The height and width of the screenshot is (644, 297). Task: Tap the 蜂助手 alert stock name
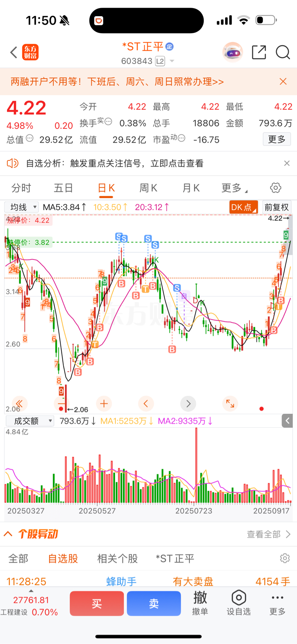[121, 581]
